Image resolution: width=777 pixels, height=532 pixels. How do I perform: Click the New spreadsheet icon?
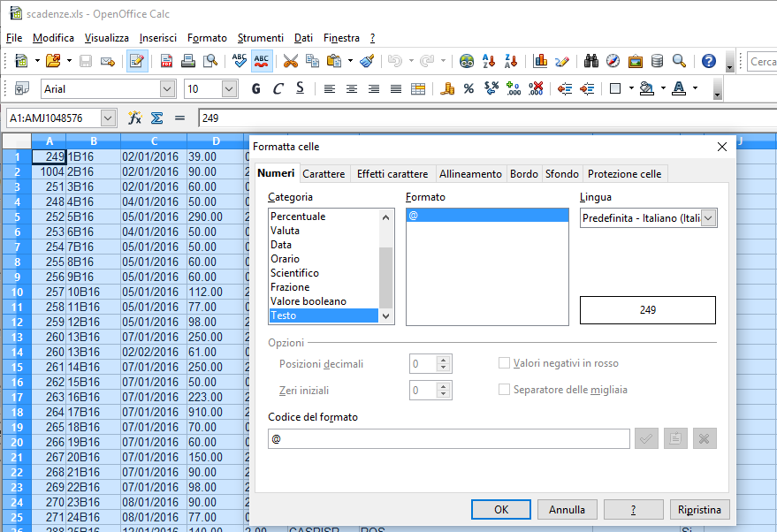coord(21,61)
